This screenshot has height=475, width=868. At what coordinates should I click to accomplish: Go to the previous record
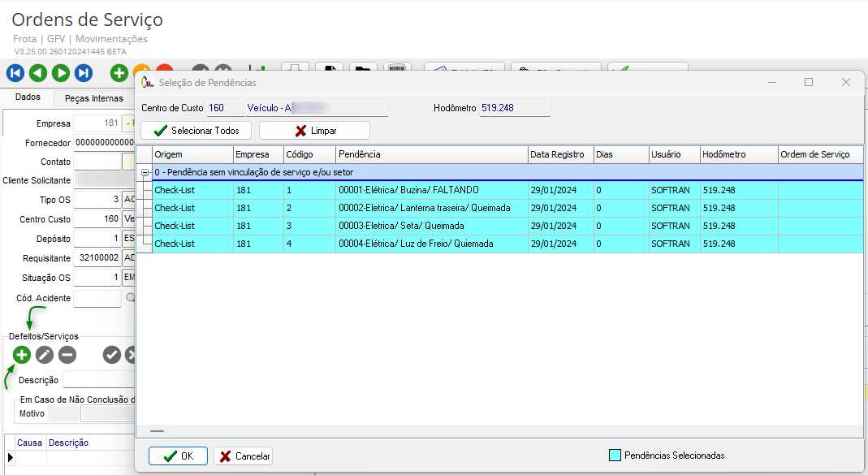point(37,73)
